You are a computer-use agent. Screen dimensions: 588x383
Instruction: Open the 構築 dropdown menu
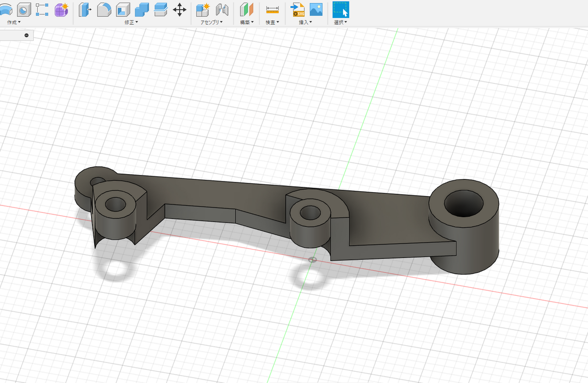(x=246, y=23)
